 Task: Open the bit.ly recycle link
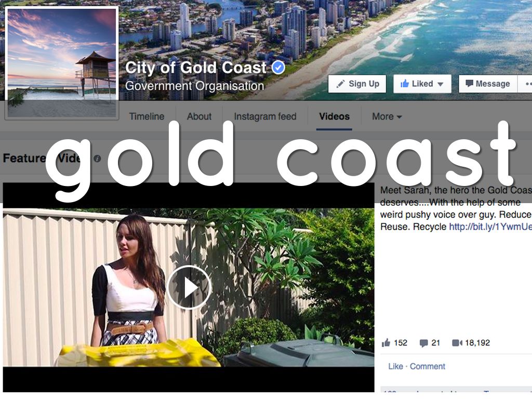point(490,227)
